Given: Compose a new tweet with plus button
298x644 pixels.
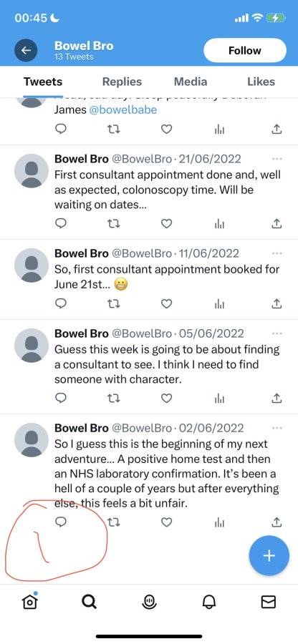Looking at the screenshot, I should pos(269,556).
